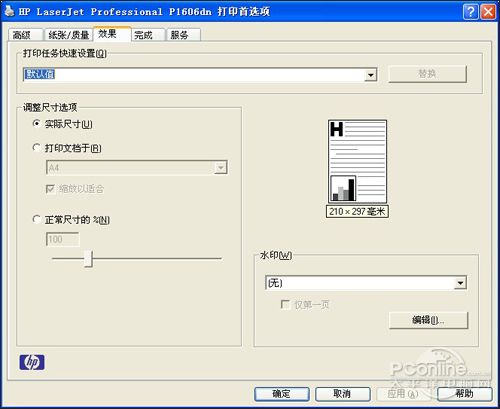Screen dimensions: 500x409
Task: Switch to the 高级 tab
Action: (25, 35)
